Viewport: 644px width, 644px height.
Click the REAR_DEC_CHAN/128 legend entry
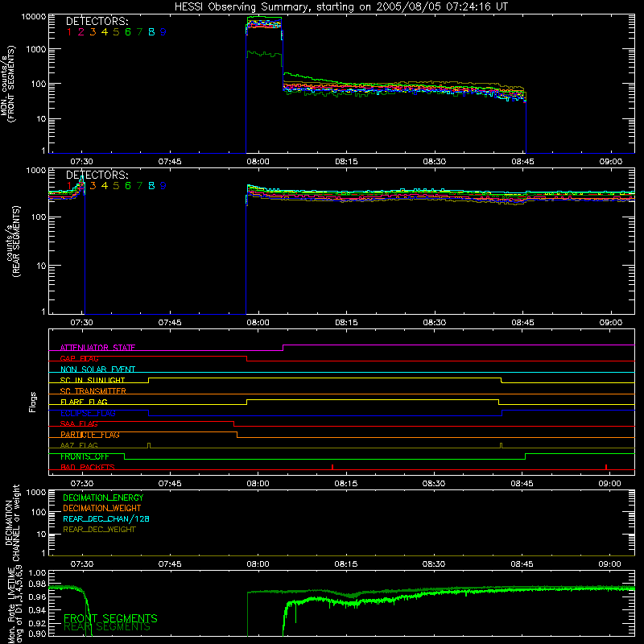106,519
